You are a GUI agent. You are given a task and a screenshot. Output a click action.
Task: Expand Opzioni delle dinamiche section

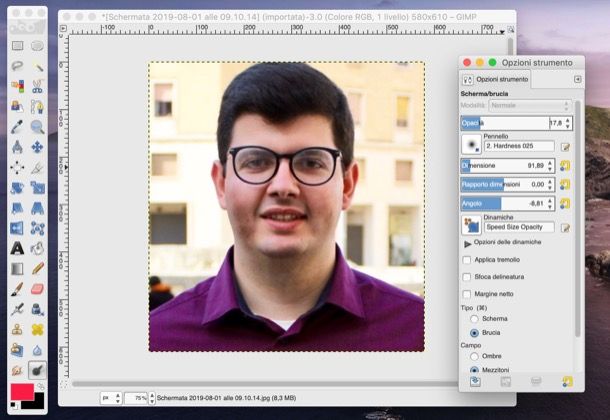click(467, 244)
